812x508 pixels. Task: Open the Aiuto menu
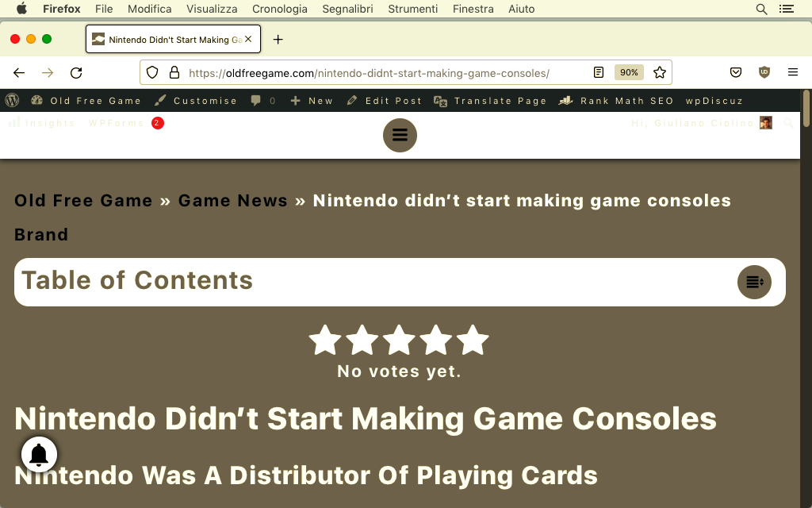coord(521,9)
